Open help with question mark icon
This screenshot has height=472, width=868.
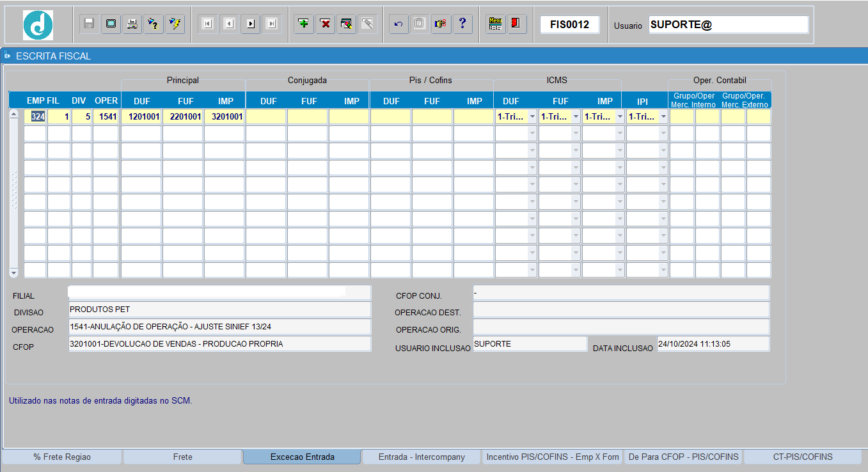(x=462, y=24)
